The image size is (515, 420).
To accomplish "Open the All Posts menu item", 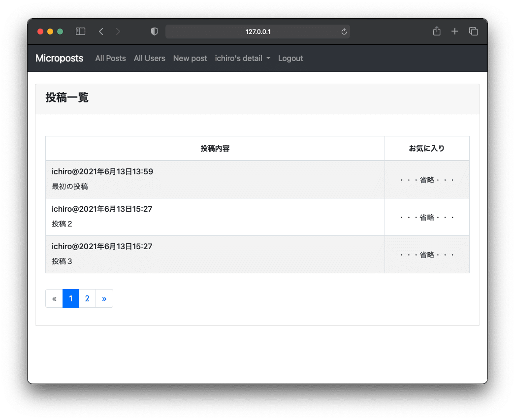I will (110, 58).
